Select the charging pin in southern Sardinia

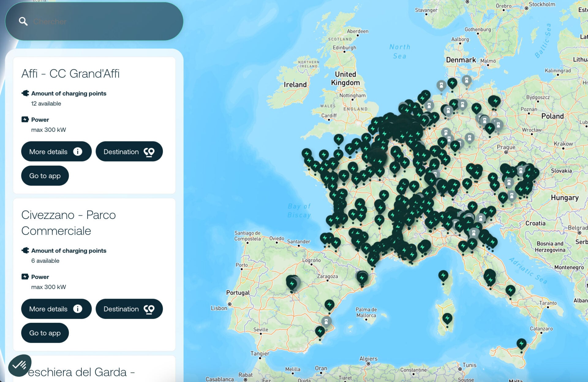pos(447,318)
